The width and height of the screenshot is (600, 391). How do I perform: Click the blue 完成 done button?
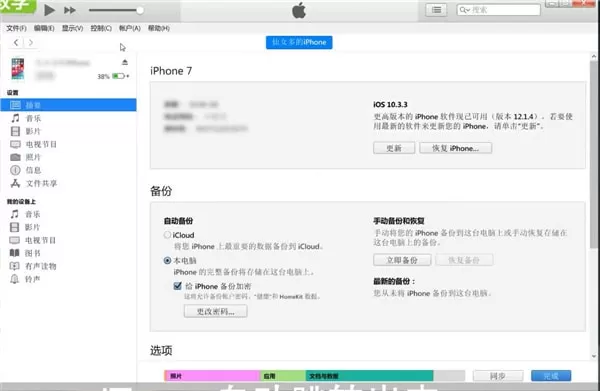551,376
